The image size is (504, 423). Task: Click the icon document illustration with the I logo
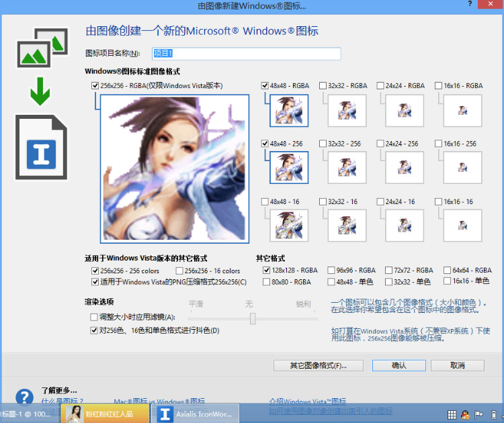click(x=41, y=147)
